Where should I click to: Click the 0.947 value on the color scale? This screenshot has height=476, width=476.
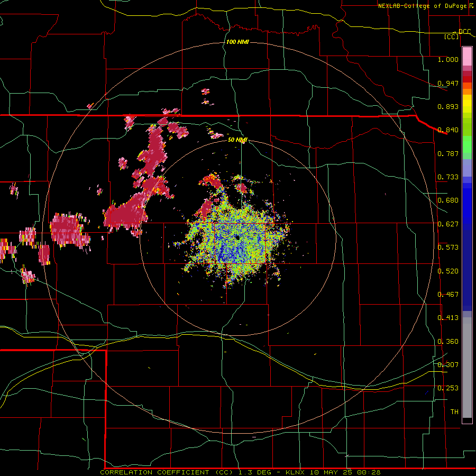(x=448, y=83)
